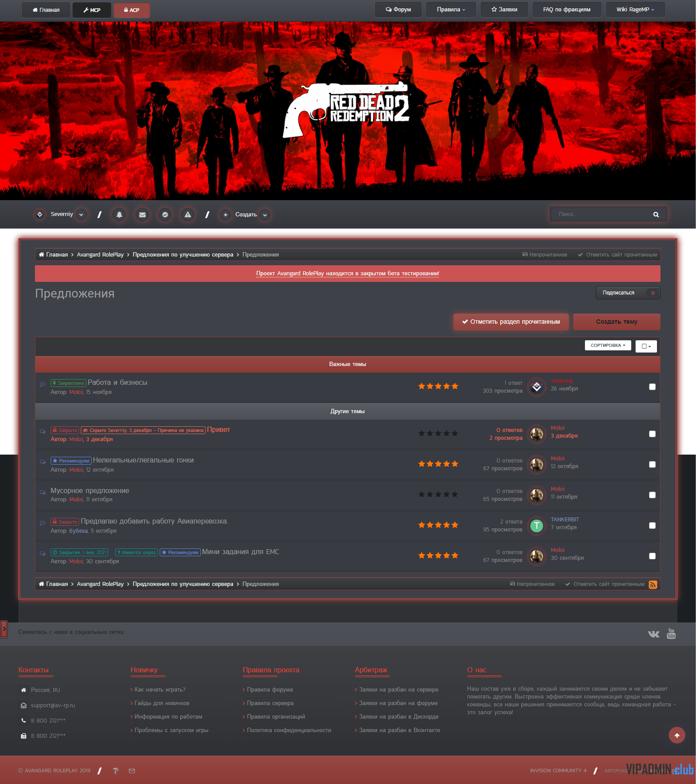Click Moloi avatar in Привет row

click(536, 434)
